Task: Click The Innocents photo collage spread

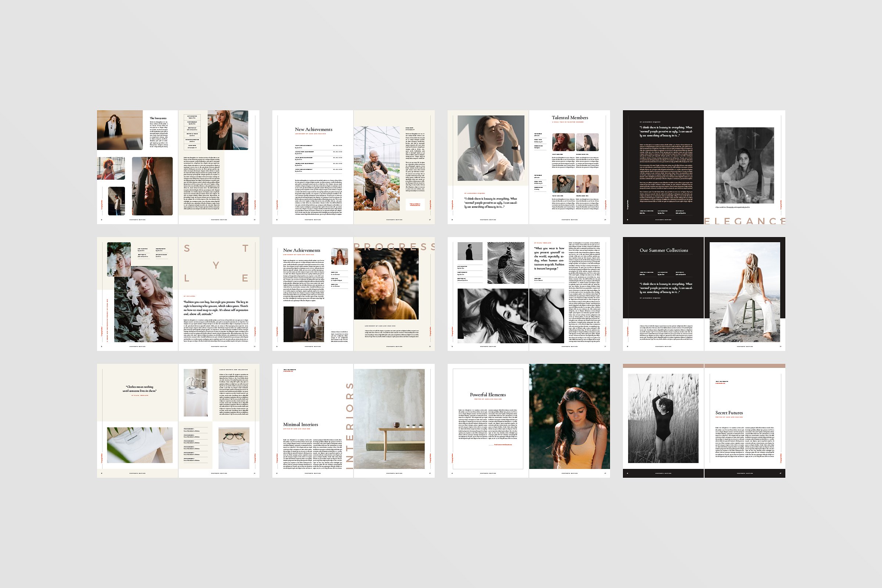Action: click(x=178, y=167)
